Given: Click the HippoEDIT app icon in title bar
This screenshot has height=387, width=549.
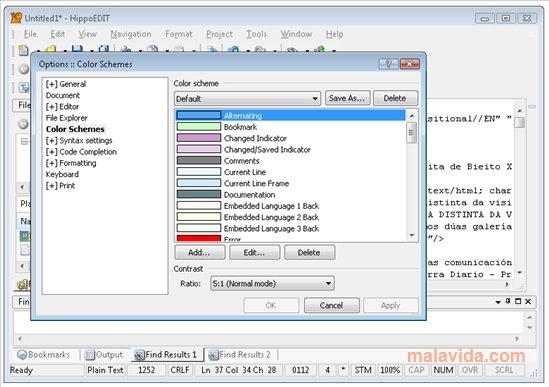Looking at the screenshot, I should [x=16, y=18].
